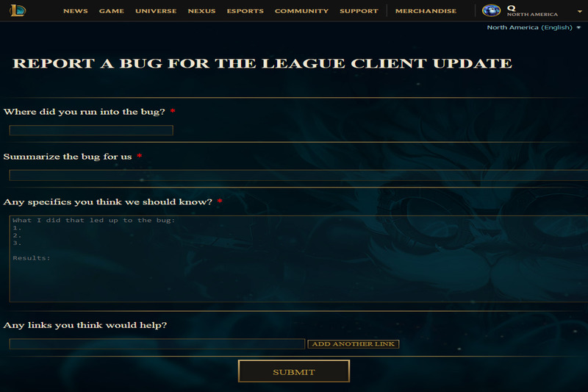The image size is (588, 392).
Task: Go to the Nexus section
Action: tap(201, 11)
